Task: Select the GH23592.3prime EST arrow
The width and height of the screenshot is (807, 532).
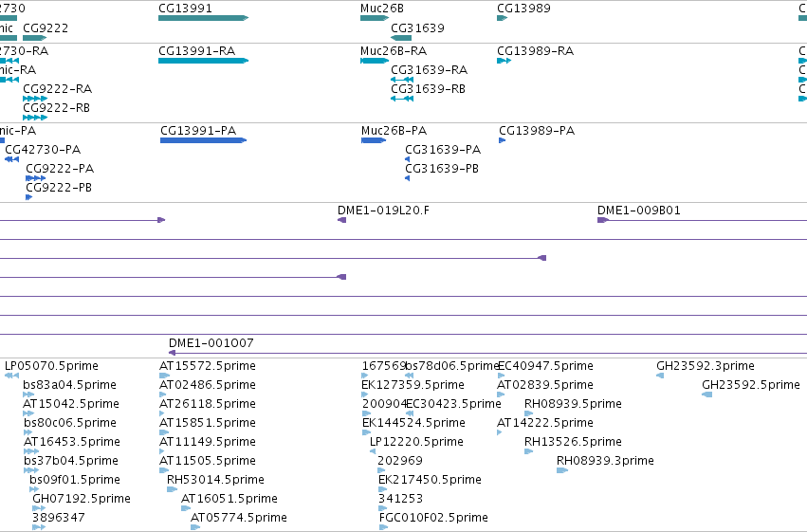Action: tap(660, 376)
